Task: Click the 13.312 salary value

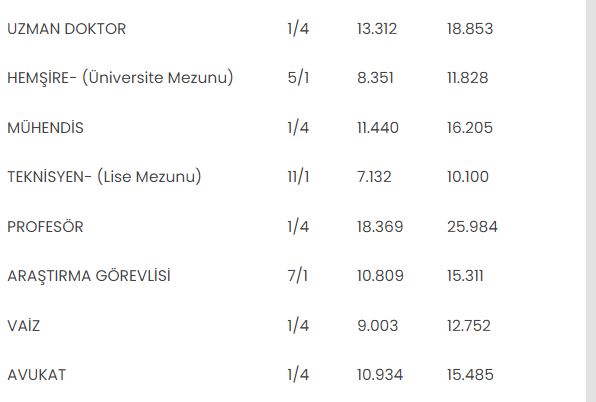Action: pos(377,29)
